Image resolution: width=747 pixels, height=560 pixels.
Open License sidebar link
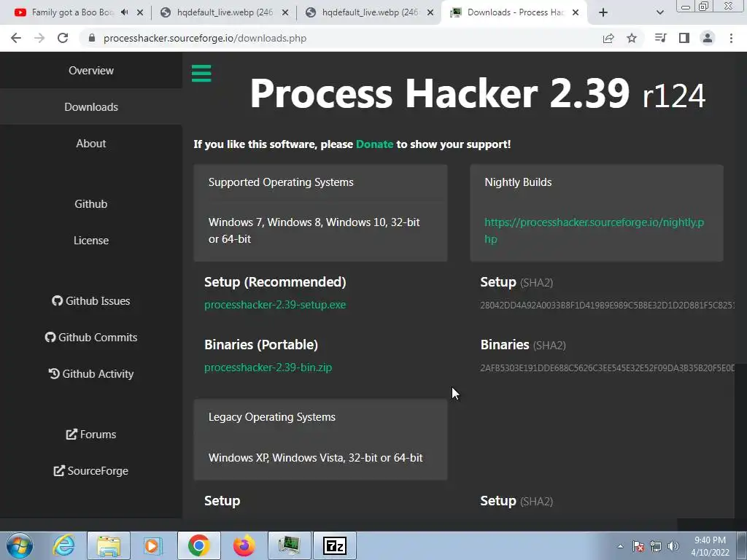(91, 241)
